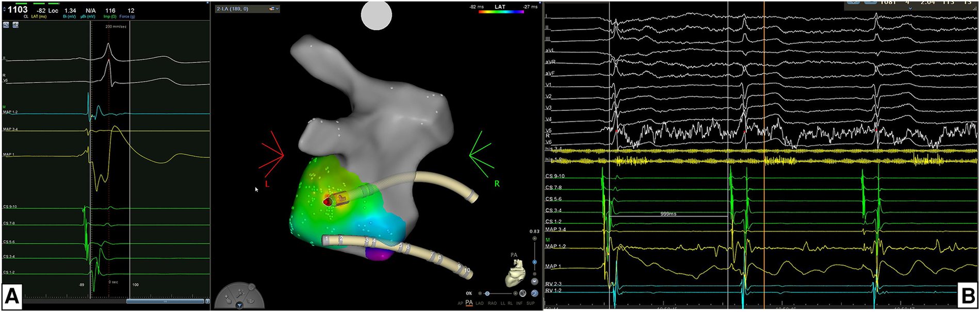The width and height of the screenshot is (980, 312).
Task: Click the zoom slider handle below 0.83
Action: (x=534, y=262)
